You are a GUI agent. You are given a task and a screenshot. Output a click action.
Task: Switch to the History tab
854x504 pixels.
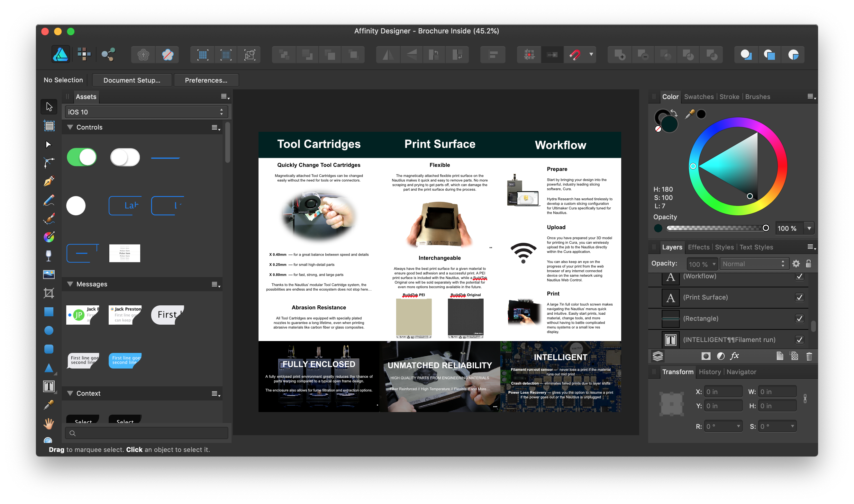click(x=710, y=372)
